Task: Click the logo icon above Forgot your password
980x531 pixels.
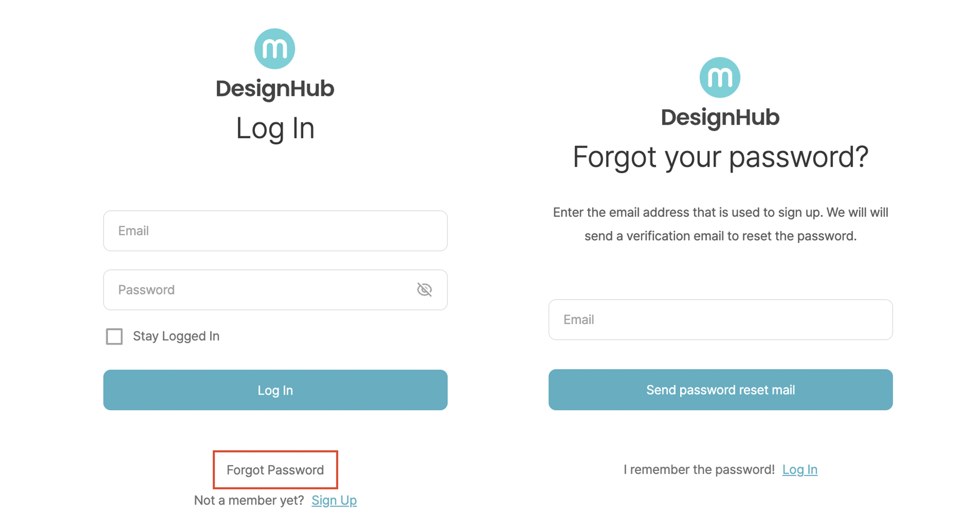Action: tap(720, 78)
